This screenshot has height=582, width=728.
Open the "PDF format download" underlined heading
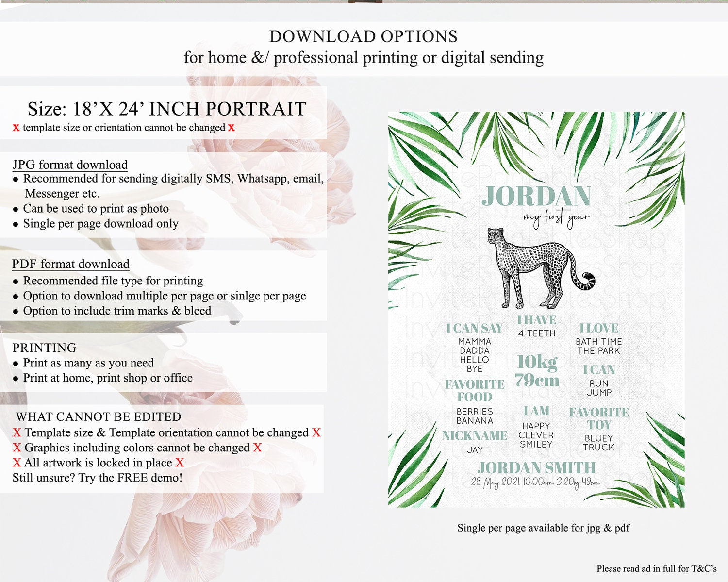tap(71, 264)
